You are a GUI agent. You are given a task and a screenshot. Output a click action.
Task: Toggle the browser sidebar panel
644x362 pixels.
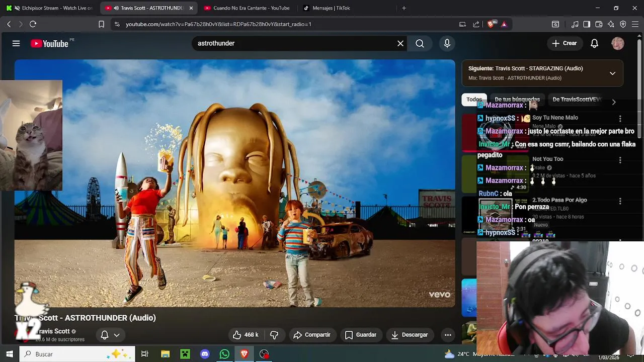587,24
